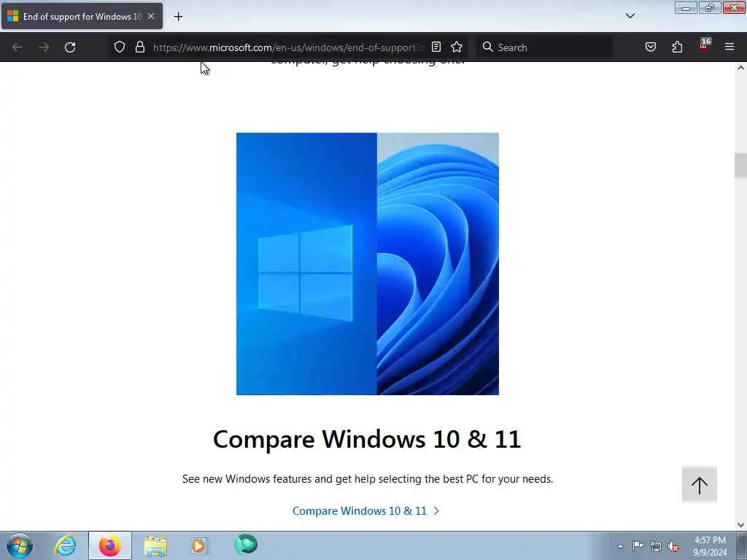Click the 'See new Windows features' description text
747x560 pixels.
[x=368, y=479]
